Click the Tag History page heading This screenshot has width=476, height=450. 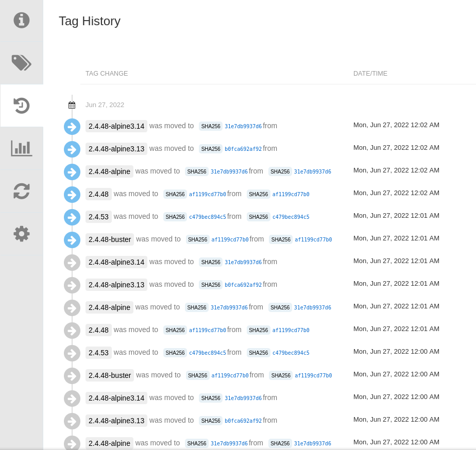pos(90,21)
